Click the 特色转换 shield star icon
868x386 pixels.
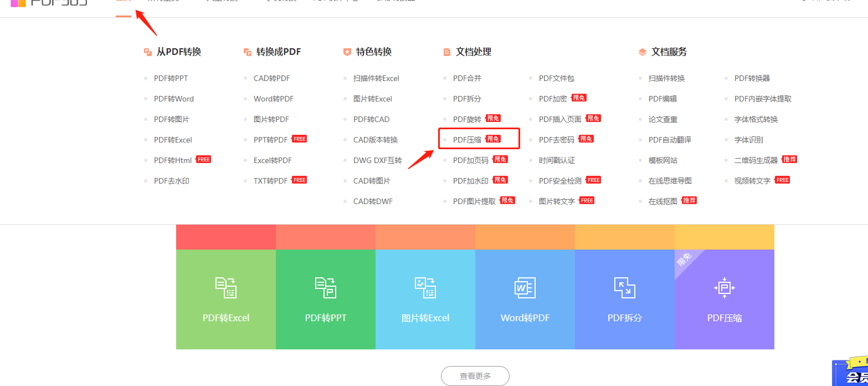(347, 52)
